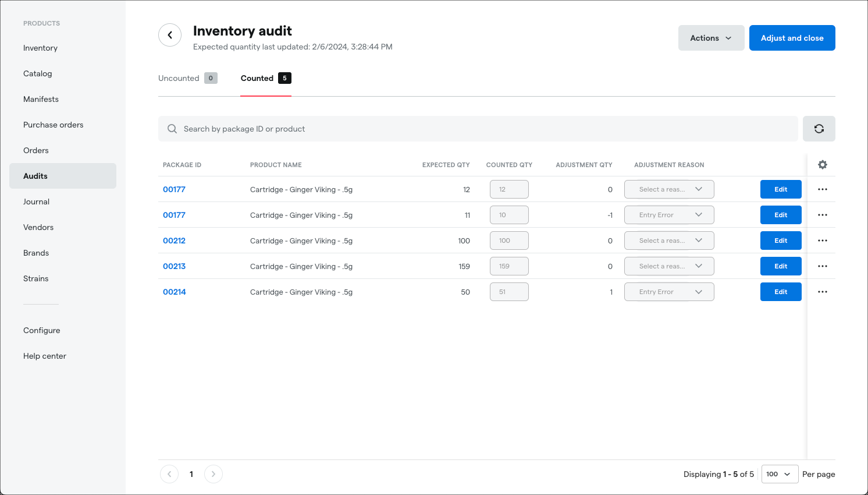Open reason dropdown for the counted 12 row
Viewport: 868px width, 495px height.
click(669, 189)
